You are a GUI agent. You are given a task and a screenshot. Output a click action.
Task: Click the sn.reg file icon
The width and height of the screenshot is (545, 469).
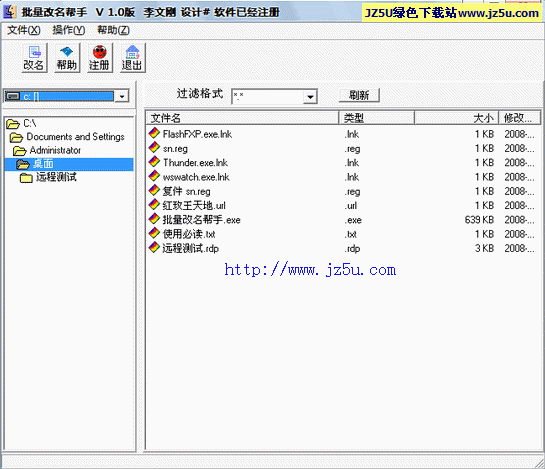pyautogui.click(x=154, y=148)
